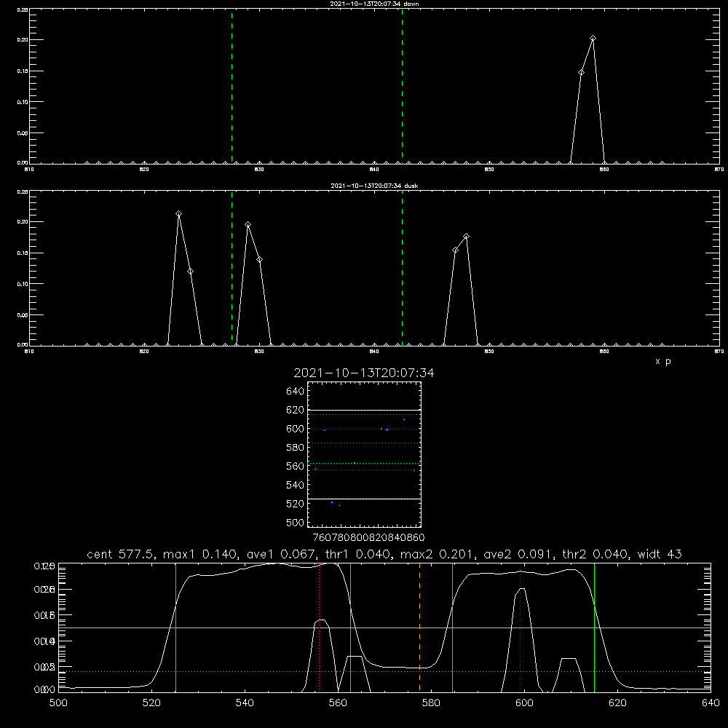Click left green dashed line in dusk plot
The height and width of the screenshot is (728, 728).
click(232, 268)
